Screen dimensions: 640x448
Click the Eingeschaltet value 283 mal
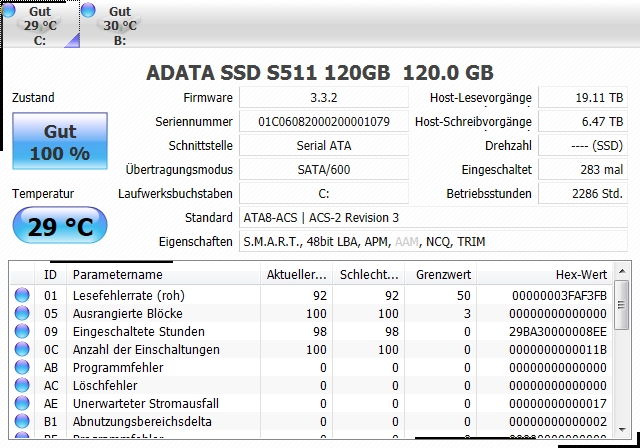tap(583, 170)
